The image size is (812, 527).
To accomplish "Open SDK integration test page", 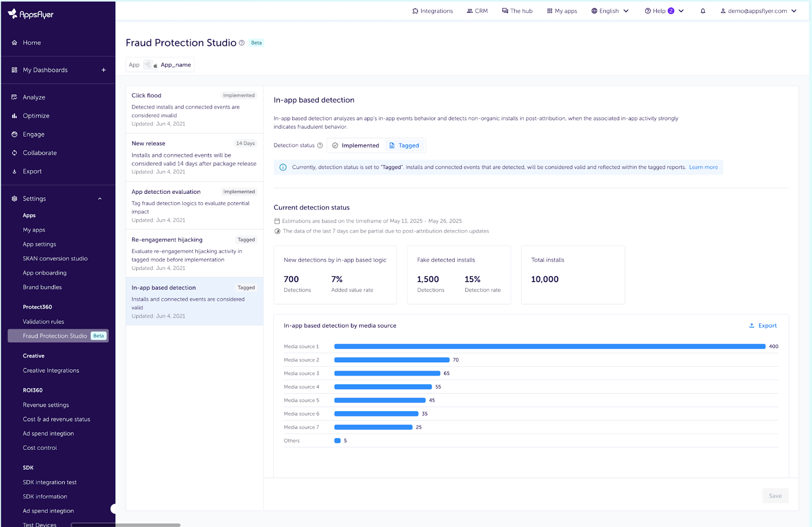I will [x=50, y=482].
